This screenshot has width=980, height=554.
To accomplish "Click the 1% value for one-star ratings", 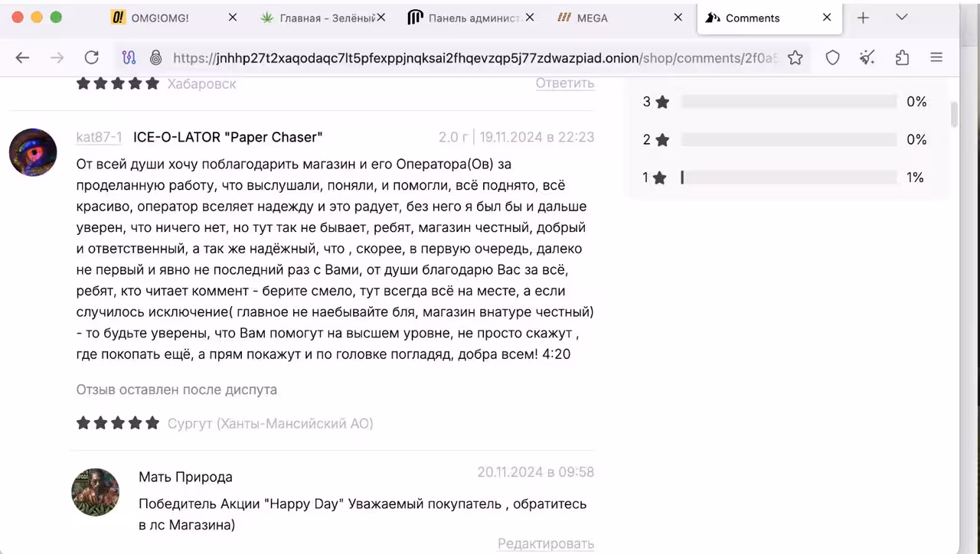I will point(916,178).
